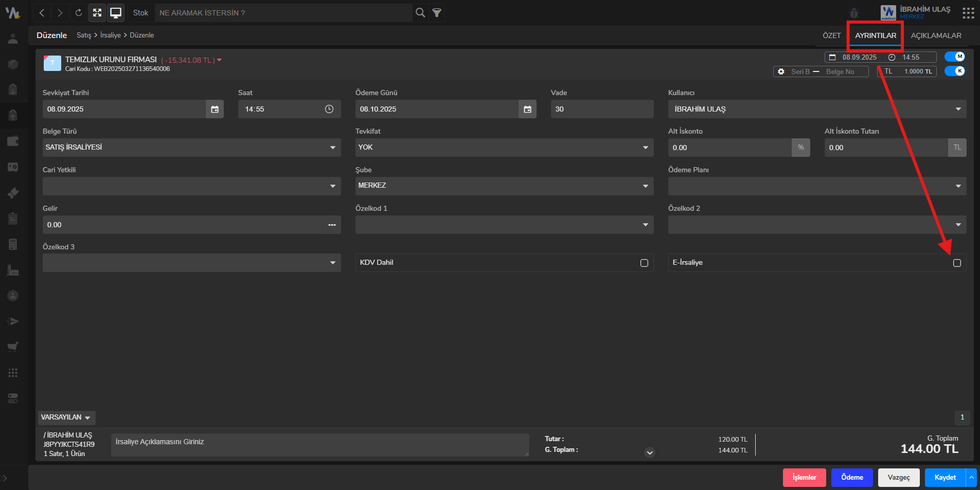Click the İrsaliye description text field
The image size is (980, 490).
(319, 445)
